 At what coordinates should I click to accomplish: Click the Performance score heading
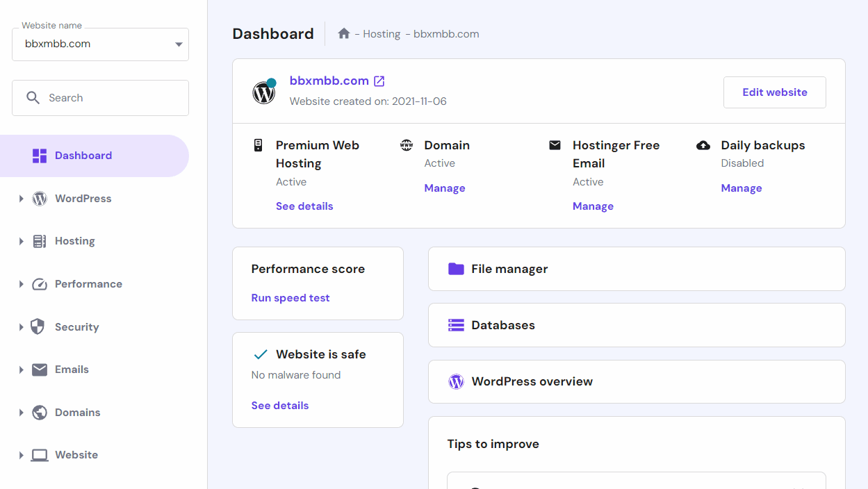(x=308, y=269)
